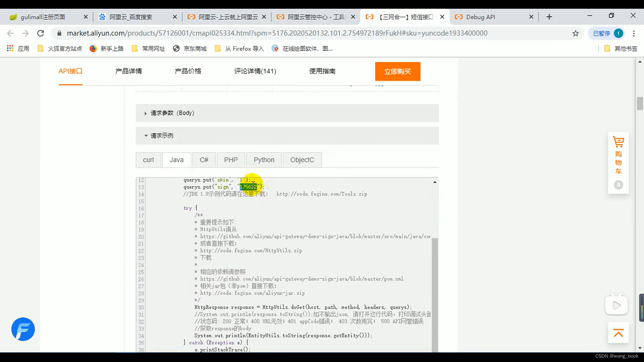The image size is (644, 362).
Task: Show the curl code example
Action: point(148,160)
